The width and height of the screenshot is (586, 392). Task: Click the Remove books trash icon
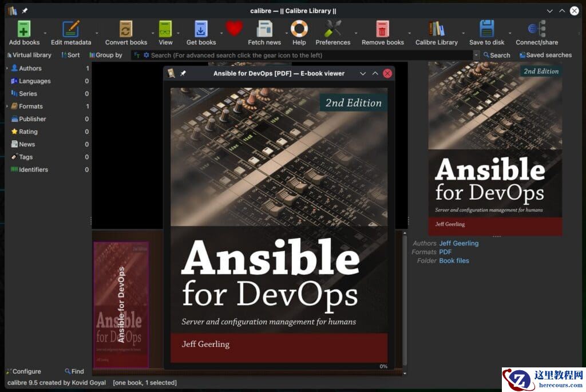click(382, 29)
